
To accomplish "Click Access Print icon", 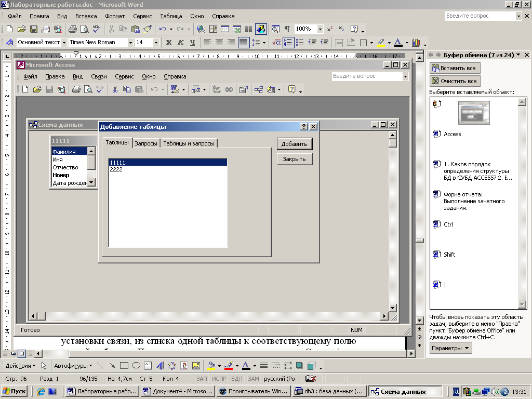I will (76, 89).
